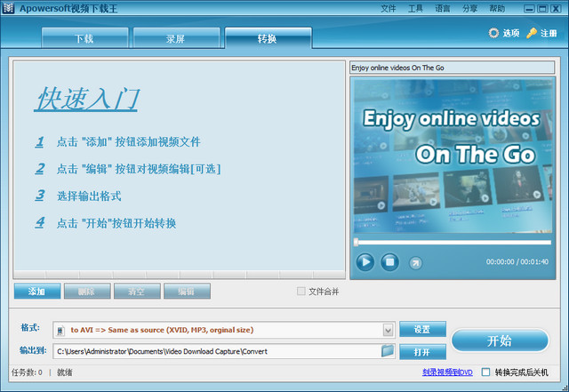Click the window resize grip in corner
This screenshot has width=569, height=392.
tap(565, 388)
